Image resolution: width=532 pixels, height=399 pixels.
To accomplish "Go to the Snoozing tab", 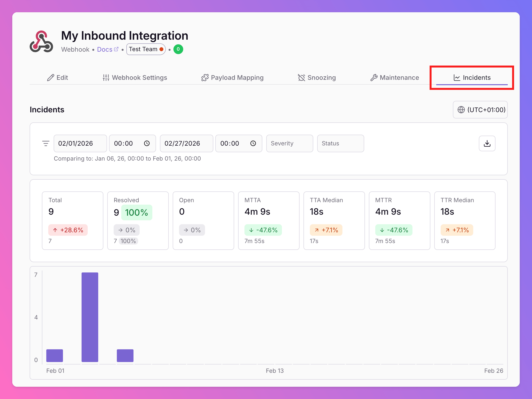I will (x=317, y=78).
